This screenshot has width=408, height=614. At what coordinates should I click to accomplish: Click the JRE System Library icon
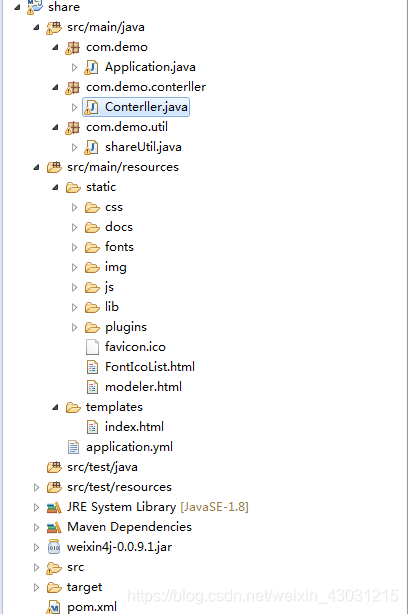54,507
